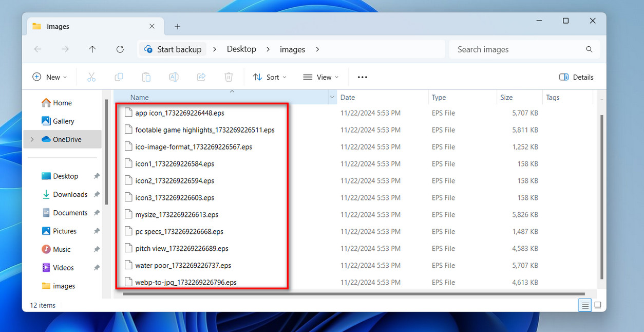The width and height of the screenshot is (644, 332).
Task: Go up one folder level arrow
Action: pos(92,49)
